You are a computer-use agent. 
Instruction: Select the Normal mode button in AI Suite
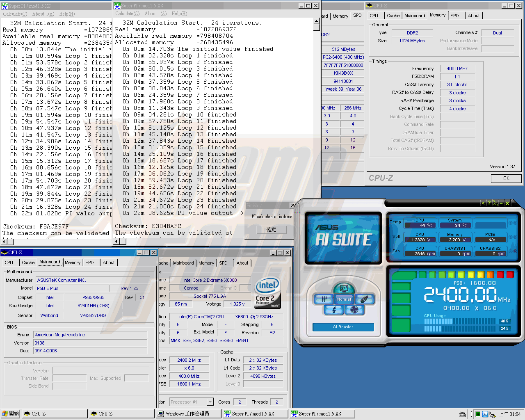(344, 299)
